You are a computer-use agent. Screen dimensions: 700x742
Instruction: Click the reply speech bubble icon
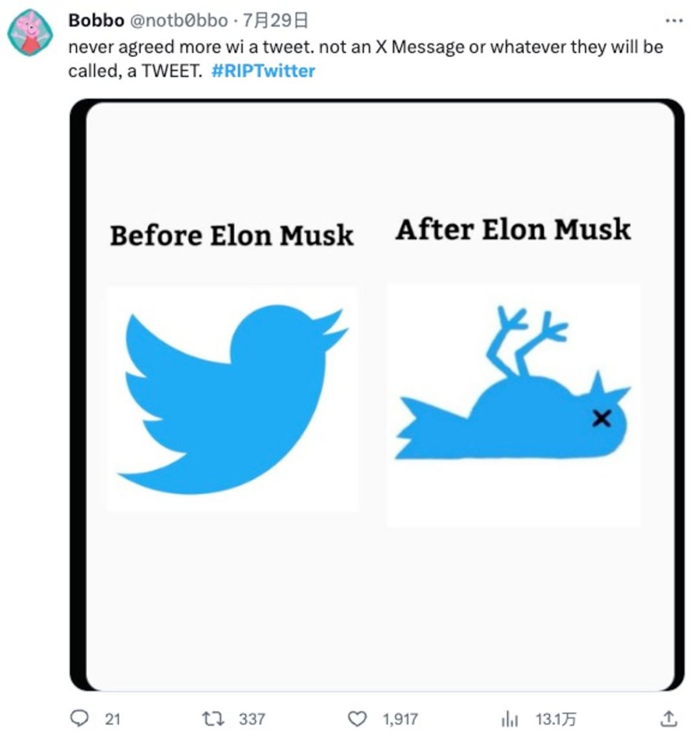tap(78, 718)
